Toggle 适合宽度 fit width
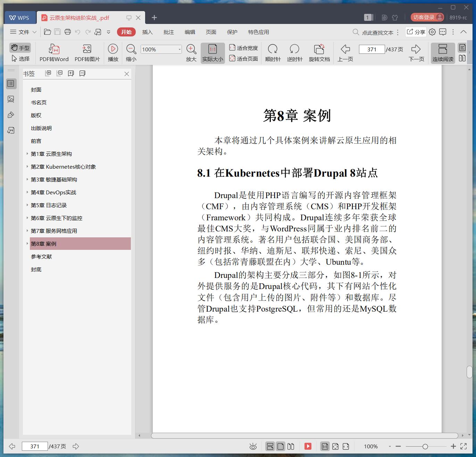The image size is (476, 457). 243,48
